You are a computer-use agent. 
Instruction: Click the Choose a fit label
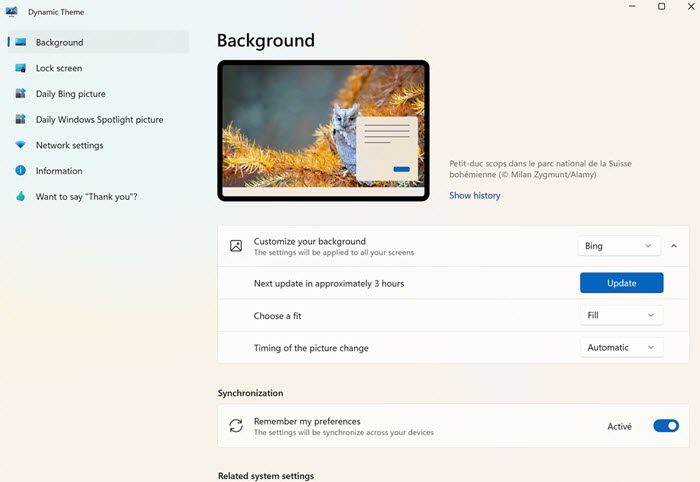pyautogui.click(x=277, y=316)
